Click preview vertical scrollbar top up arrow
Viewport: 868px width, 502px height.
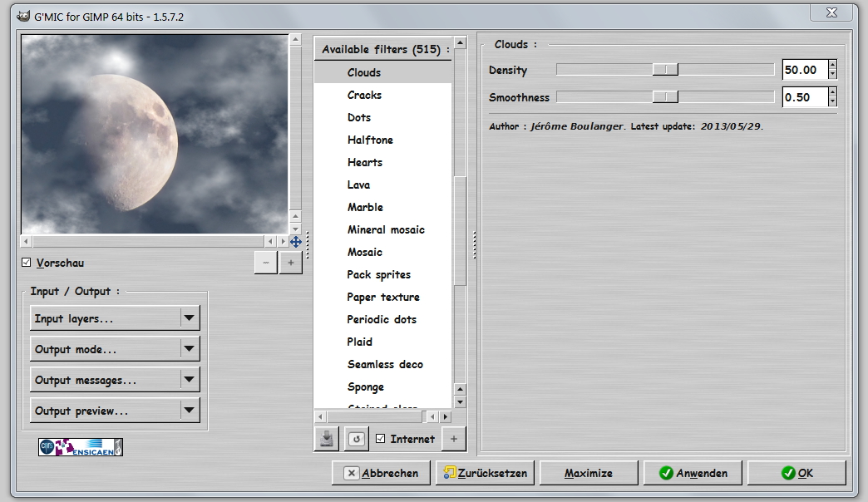click(296, 40)
